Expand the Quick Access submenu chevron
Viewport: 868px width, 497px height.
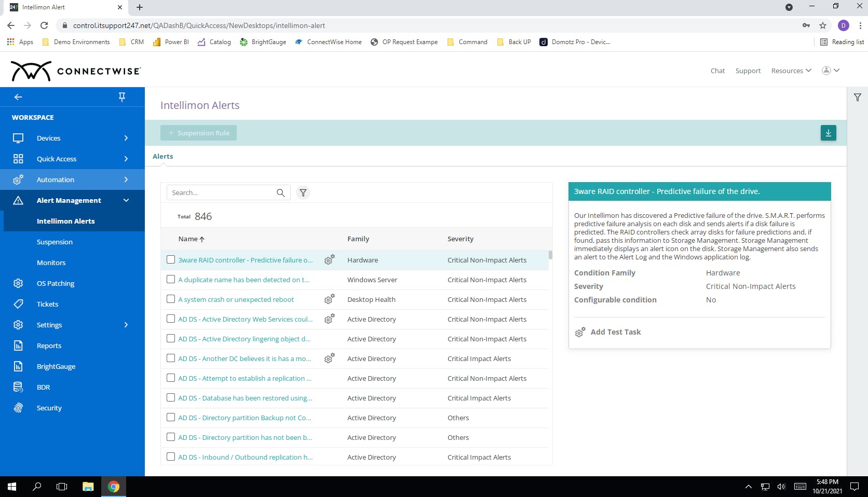click(x=126, y=159)
